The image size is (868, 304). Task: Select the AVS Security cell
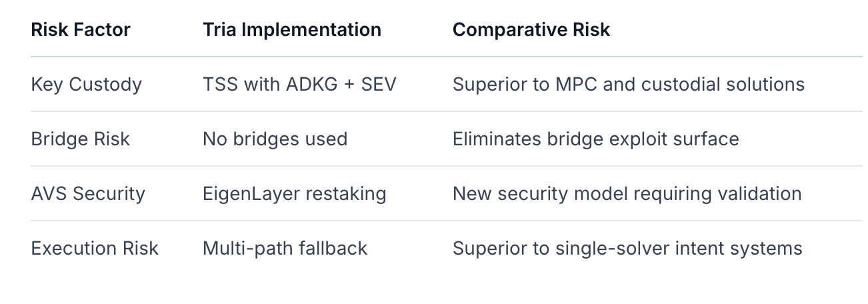coord(87,194)
